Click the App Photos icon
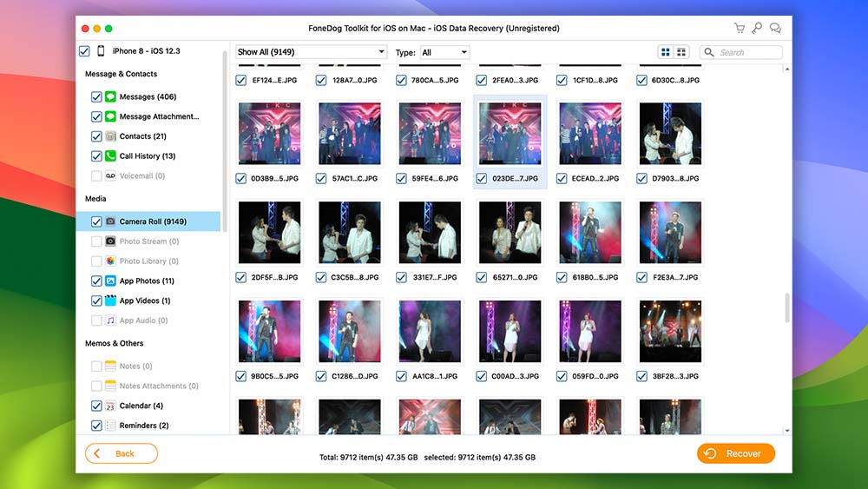868x489 pixels. (x=110, y=281)
